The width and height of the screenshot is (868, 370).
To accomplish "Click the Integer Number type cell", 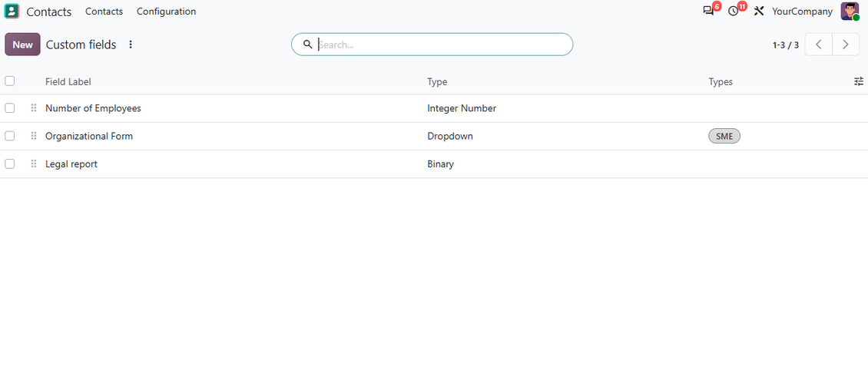I will pyautogui.click(x=462, y=108).
